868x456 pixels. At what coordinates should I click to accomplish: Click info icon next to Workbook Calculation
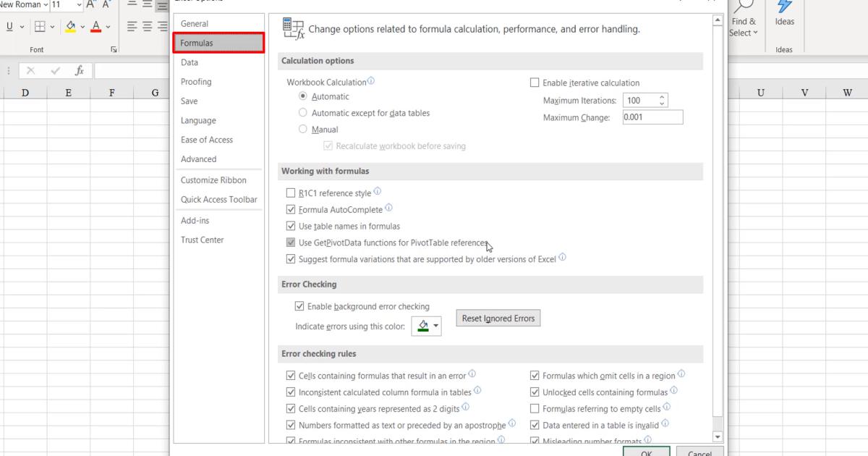(x=371, y=82)
